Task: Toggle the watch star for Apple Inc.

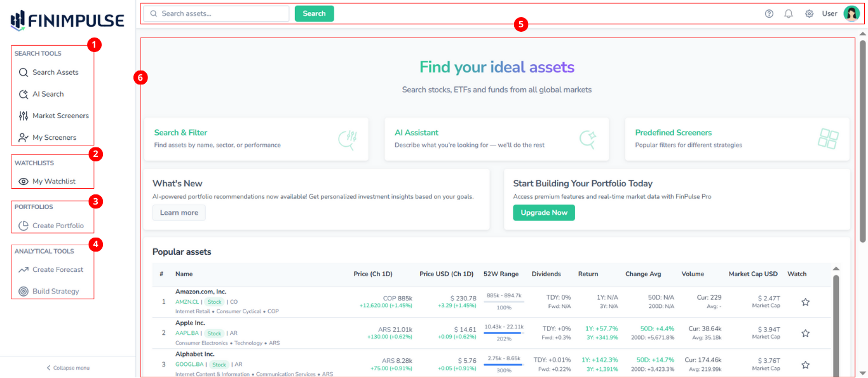Action: click(x=805, y=332)
